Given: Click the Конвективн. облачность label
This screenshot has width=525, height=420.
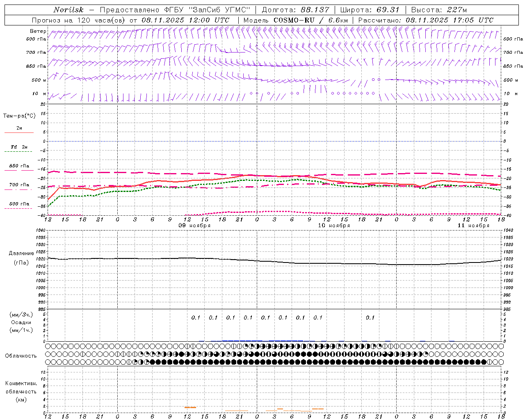Looking at the screenshot, I should (x=21, y=391).
